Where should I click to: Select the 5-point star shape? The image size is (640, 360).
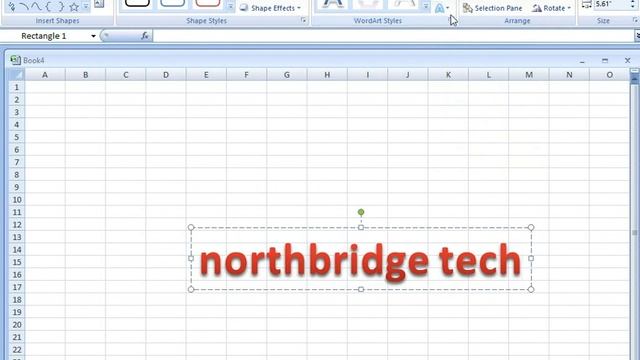point(74,7)
